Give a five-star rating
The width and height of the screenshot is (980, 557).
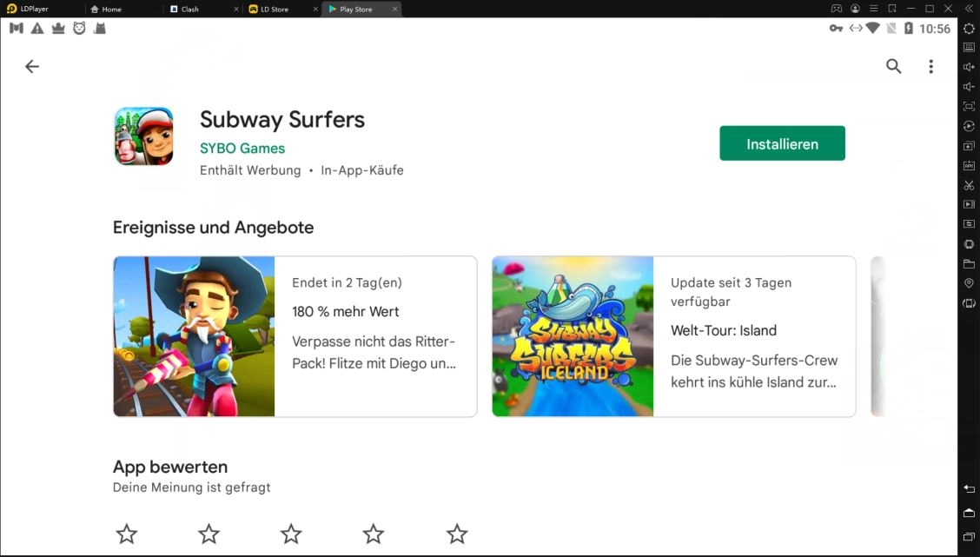click(x=457, y=534)
